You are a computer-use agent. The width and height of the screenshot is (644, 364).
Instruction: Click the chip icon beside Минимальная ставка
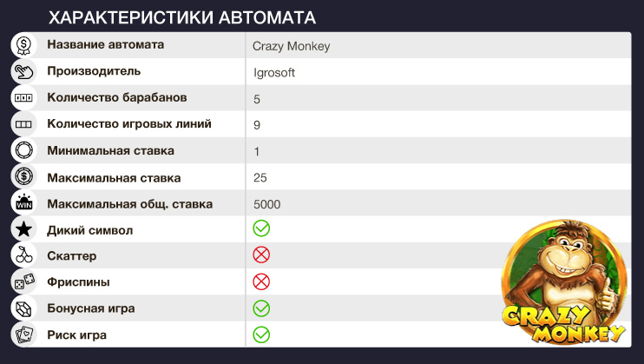tap(23, 150)
